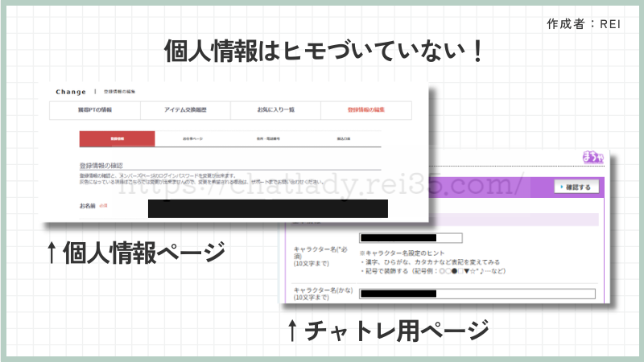Click the 作成者：REI credit text
Viewport: 644px width, 362px height.
(x=584, y=24)
